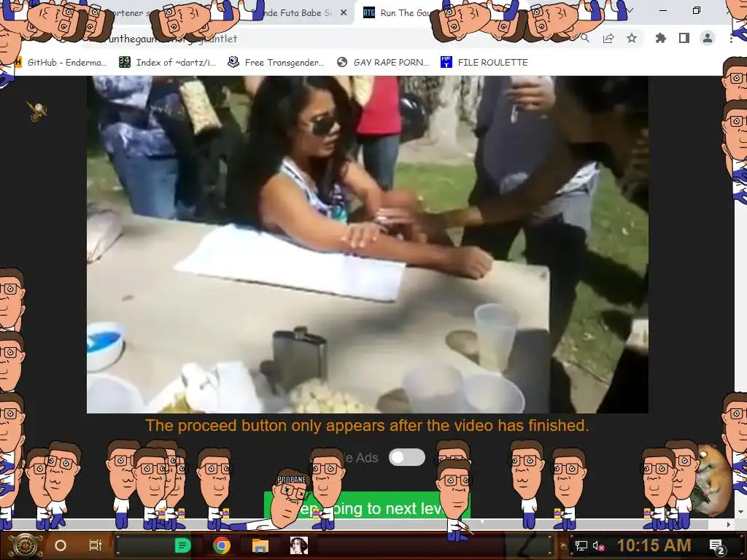Bookmark this page with the star

click(632, 39)
